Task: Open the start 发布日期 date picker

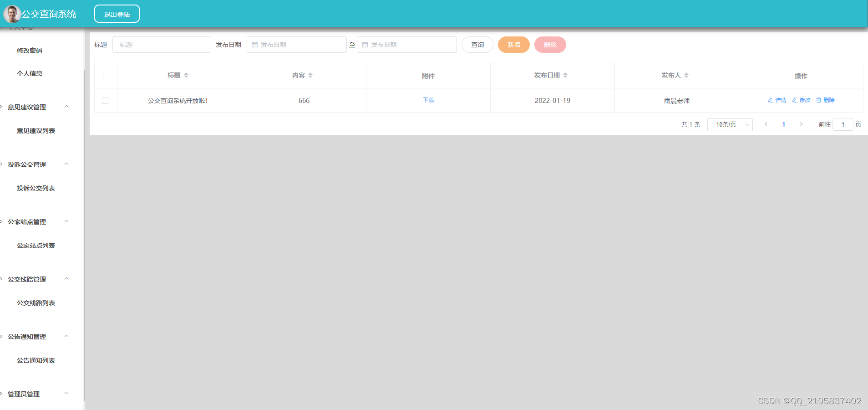Action: [297, 45]
